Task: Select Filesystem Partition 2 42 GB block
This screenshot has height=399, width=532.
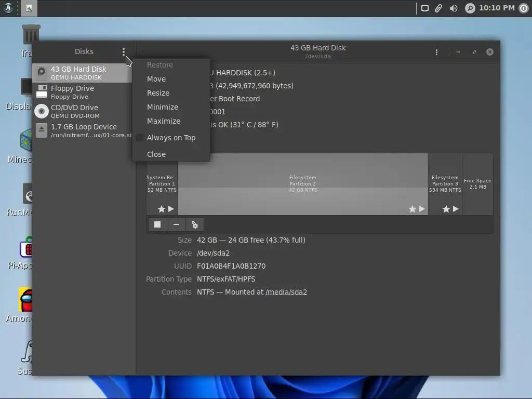Action: click(x=303, y=184)
